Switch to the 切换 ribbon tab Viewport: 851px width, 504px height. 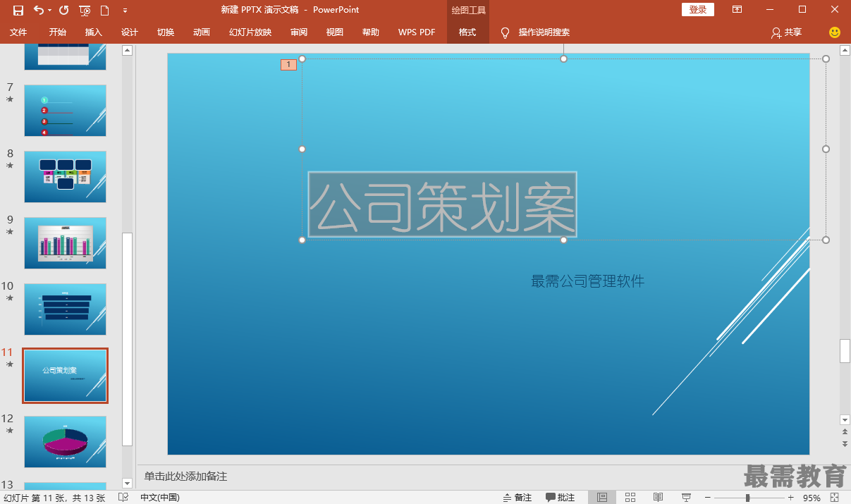[x=166, y=32]
